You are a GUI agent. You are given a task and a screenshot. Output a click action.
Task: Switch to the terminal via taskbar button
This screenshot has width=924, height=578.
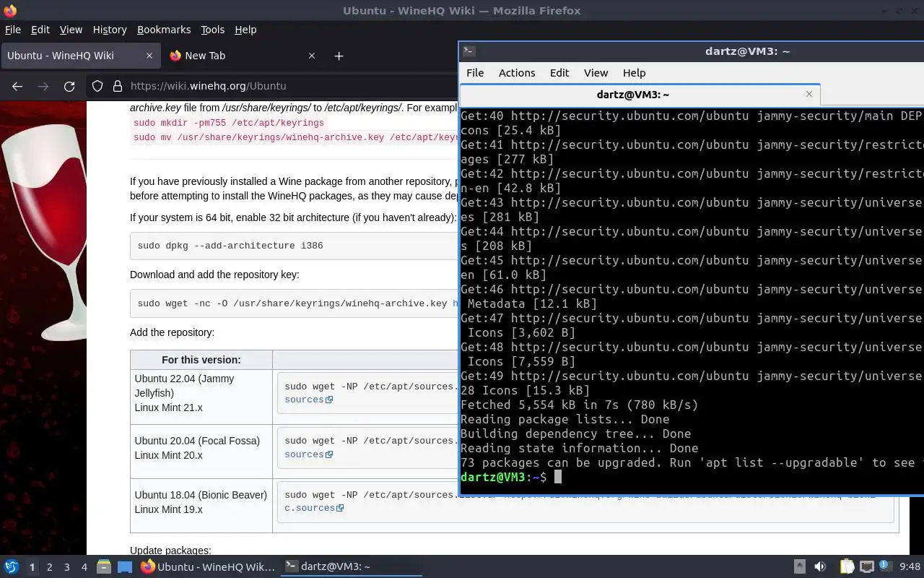352,567
